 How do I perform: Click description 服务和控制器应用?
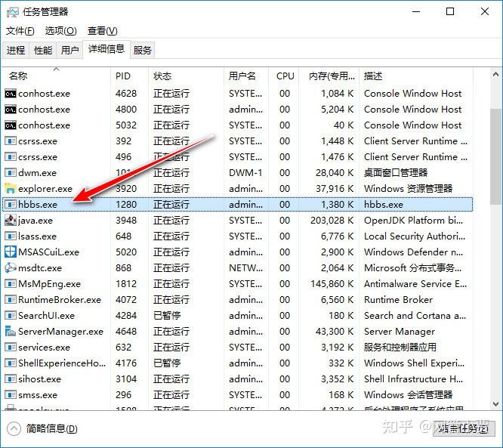[x=400, y=348]
